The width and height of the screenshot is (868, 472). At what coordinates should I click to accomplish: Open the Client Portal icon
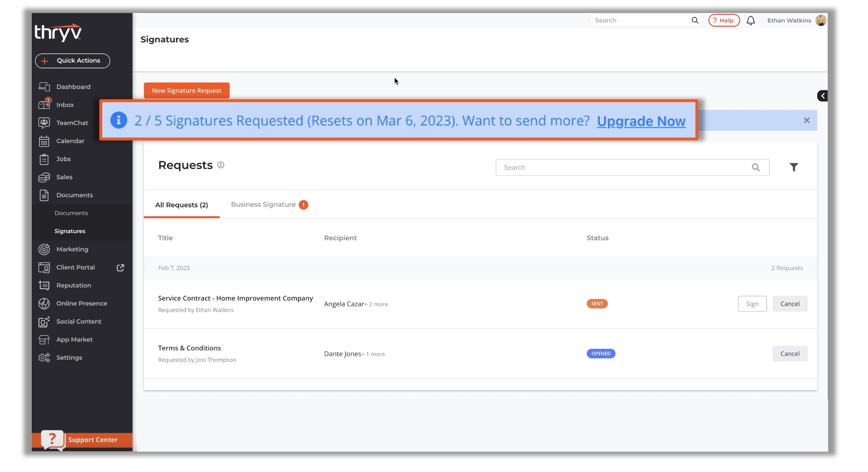(x=44, y=267)
